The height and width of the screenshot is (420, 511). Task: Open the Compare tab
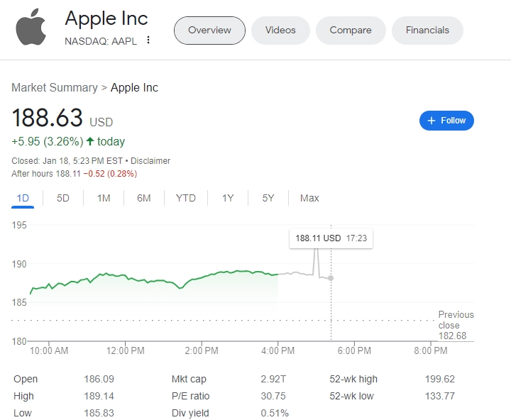coord(351,31)
